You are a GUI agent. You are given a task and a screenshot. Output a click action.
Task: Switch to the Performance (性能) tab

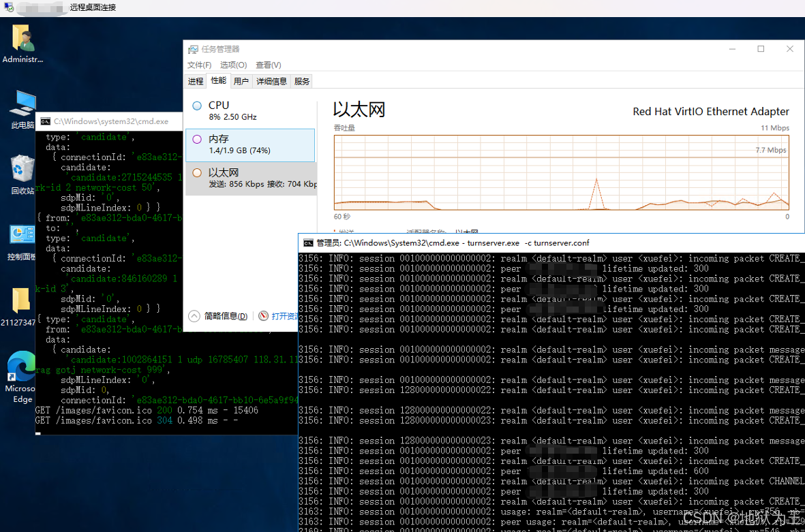pyautogui.click(x=218, y=80)
